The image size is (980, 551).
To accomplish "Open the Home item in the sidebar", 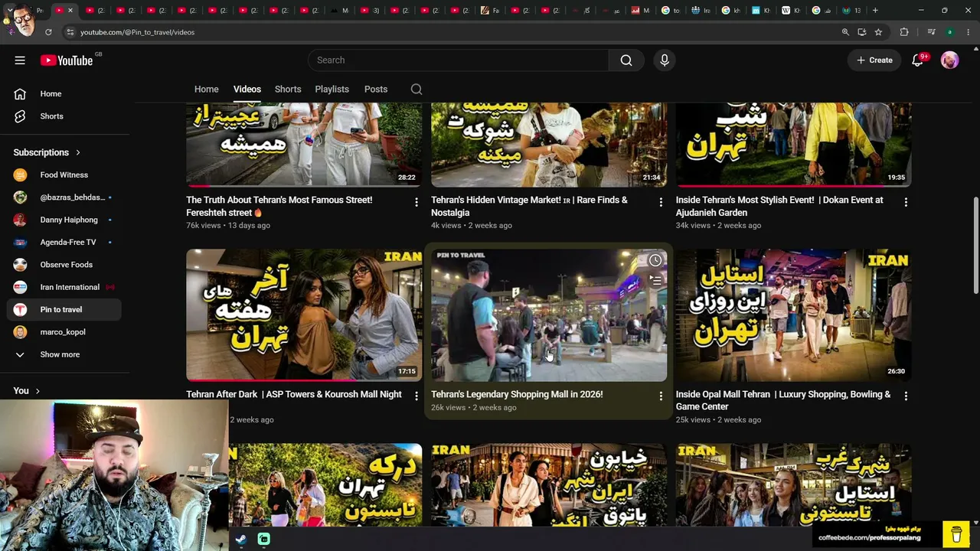I will [x=64, y=94].
